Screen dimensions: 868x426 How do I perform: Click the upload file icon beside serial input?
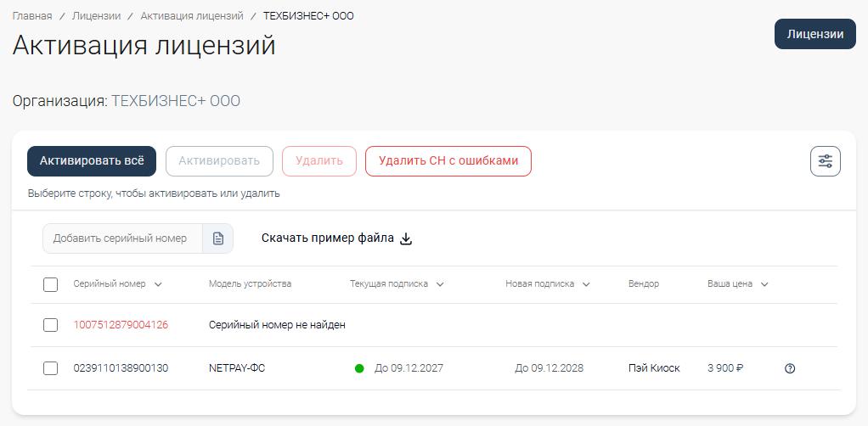[217, 238]
